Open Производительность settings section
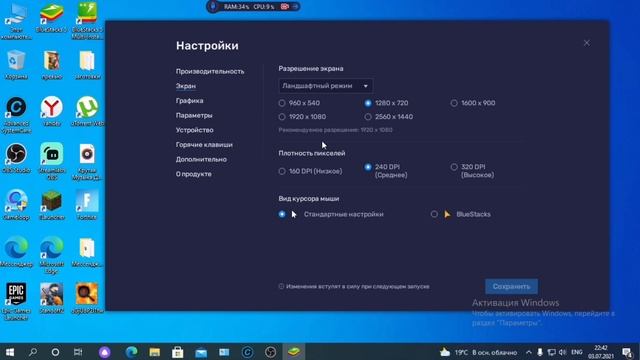 [210, 71]
